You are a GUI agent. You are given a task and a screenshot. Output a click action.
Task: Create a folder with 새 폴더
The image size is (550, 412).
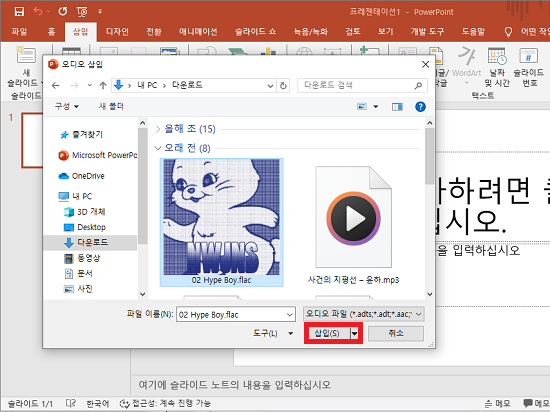tap(111, 106)
